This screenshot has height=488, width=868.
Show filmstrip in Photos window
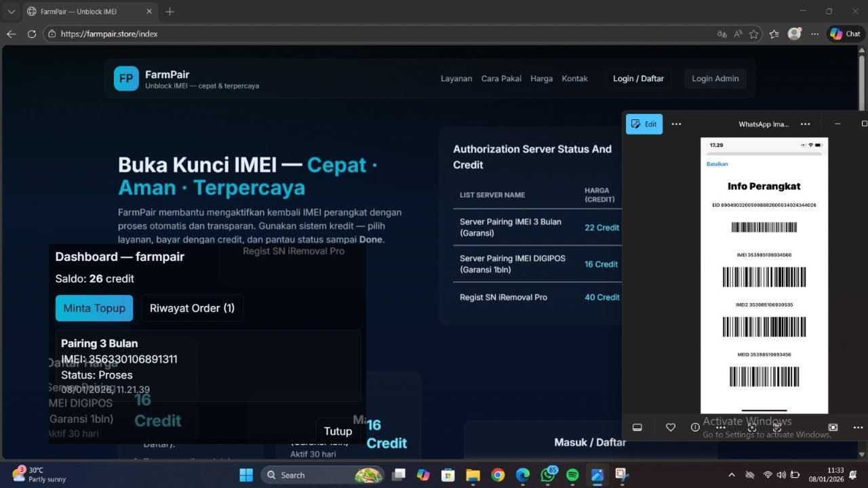[637, 428]
